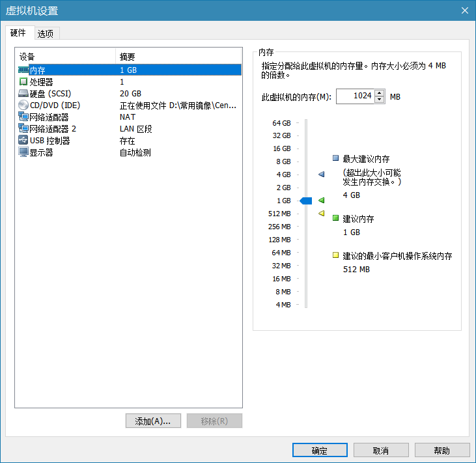Click the blue max recommended memory arrow marker
This screenshot has width=476, height=463.
click(x=321, y=175)
